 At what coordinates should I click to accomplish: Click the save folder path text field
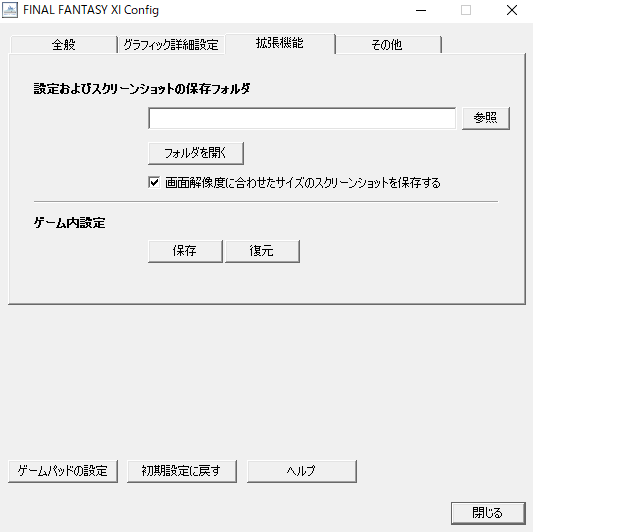click(x=302, y=119)
